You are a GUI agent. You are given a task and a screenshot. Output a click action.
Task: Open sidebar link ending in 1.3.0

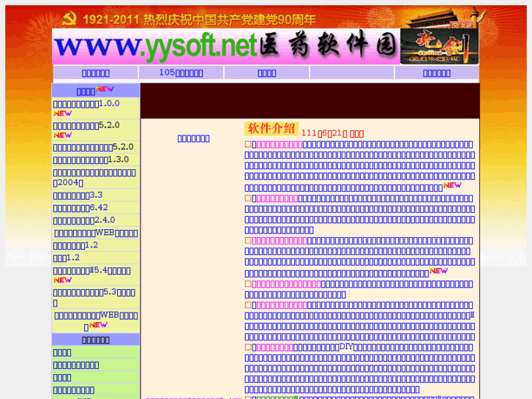(91, 160)
